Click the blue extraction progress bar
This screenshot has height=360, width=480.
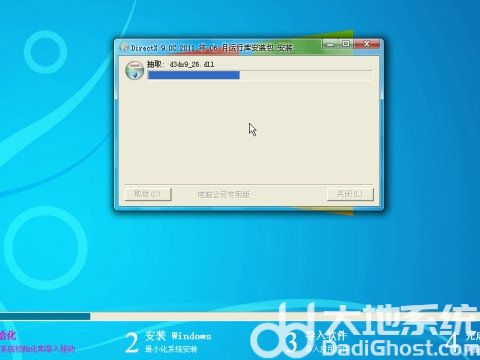260,75
